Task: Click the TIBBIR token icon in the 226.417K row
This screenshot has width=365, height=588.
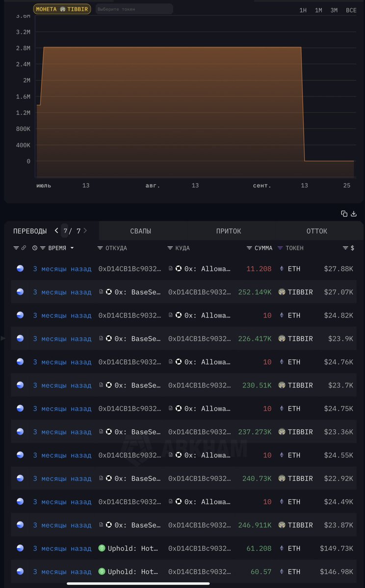Action: tap(282, 339)
